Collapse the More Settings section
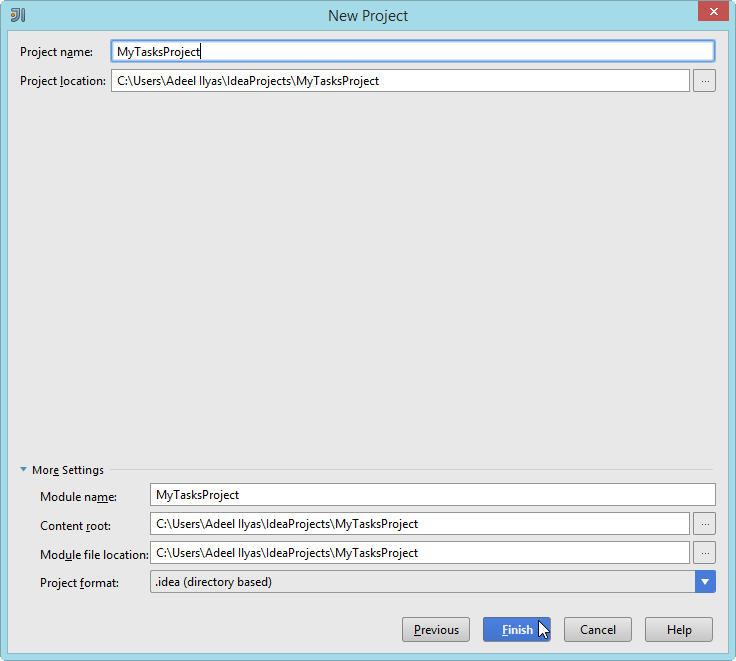The height and width of the screenshot is (661, 736). tap(24, 470)
